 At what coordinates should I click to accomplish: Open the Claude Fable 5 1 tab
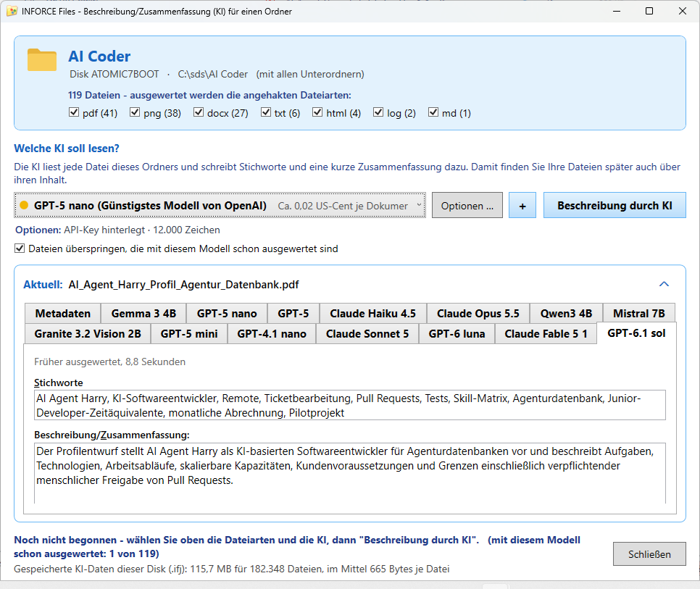[546, 334]
